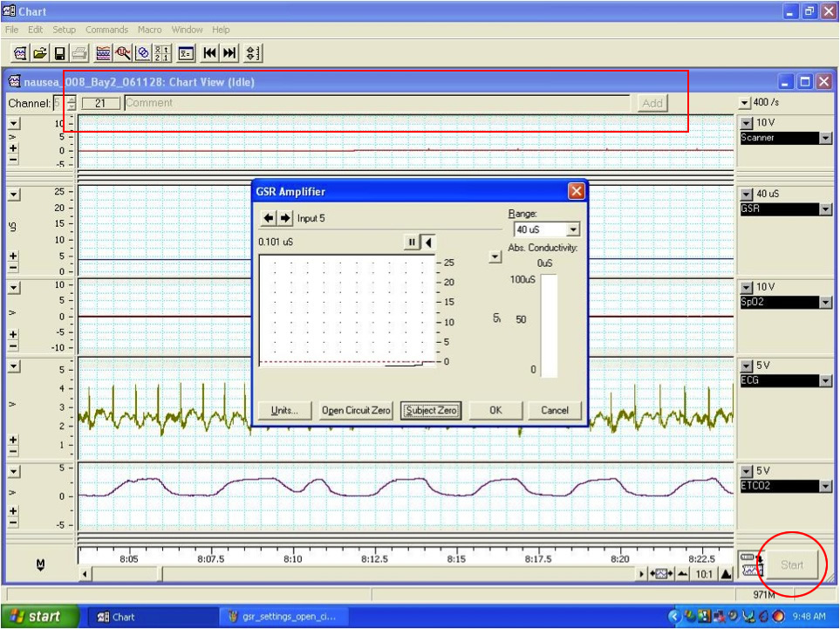Switch to gsr_settings_open_ci... taskbar item
Image resolution: width=840 pixels, height=629 pixels.
tap(284, 617)
